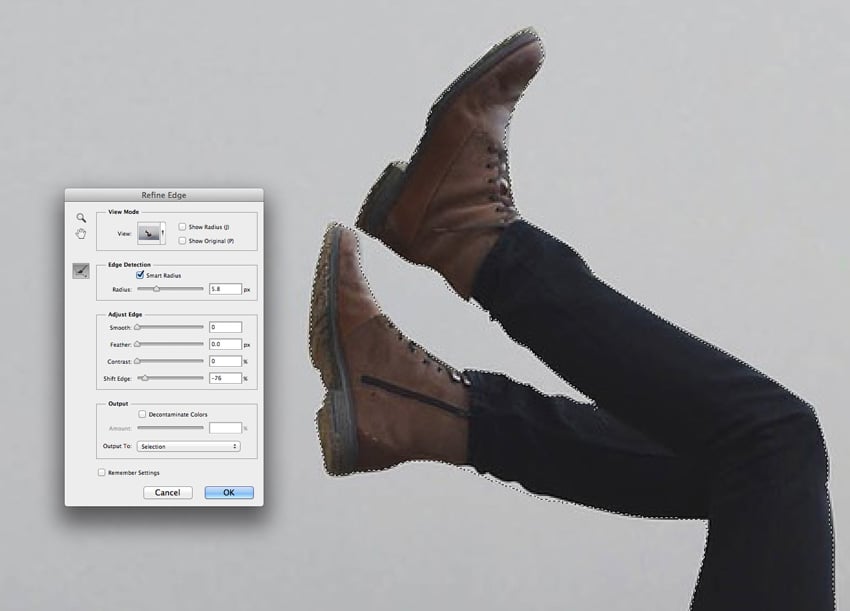Enable the Decontaminate Colors checkbox
Screen dimensions: 850x611
click(142, 414)
